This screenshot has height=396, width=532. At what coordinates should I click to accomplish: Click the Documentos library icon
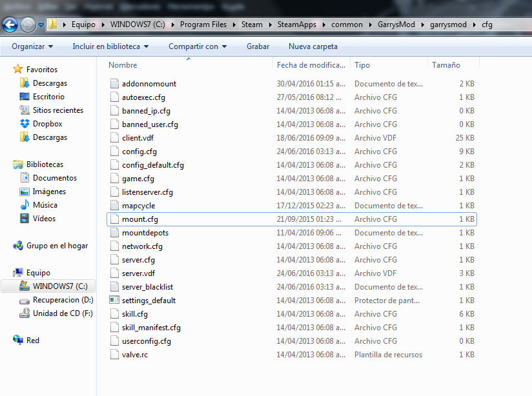click(25, 177)
